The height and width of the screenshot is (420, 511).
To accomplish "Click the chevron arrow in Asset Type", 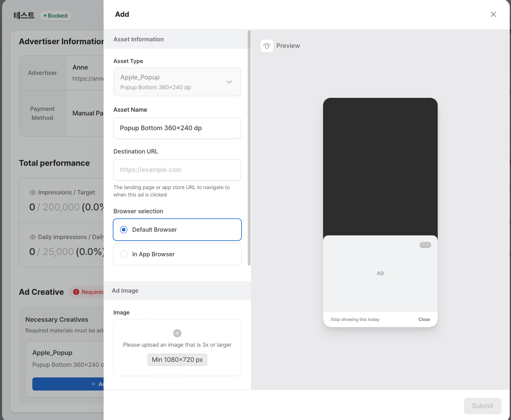I will click(229, 82).
